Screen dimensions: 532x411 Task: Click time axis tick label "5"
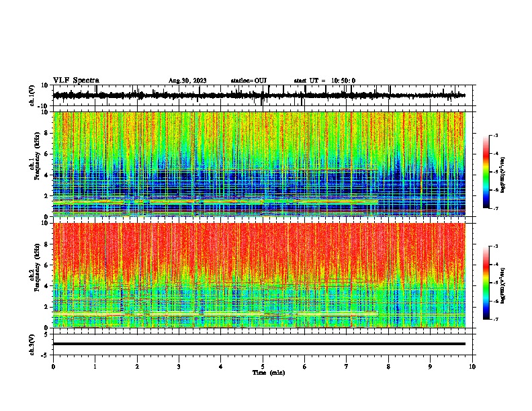coord(263,367)
